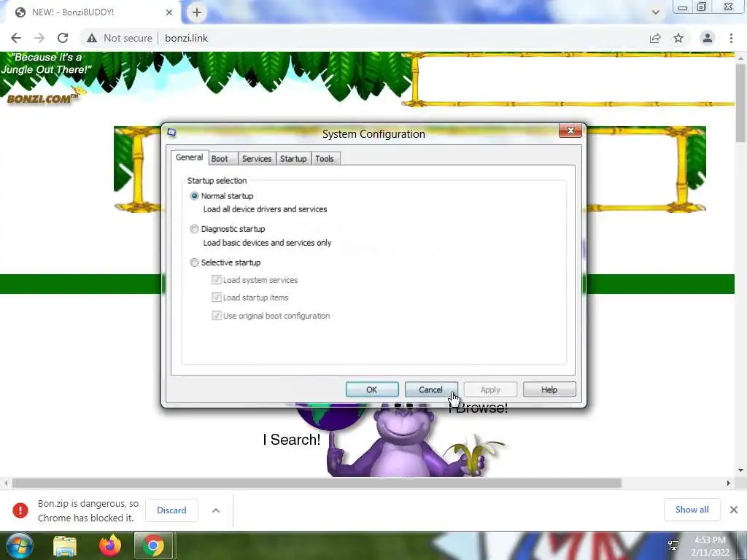
Task: Expand the Bon.zip download options caret
Action: tap(216, 510)
